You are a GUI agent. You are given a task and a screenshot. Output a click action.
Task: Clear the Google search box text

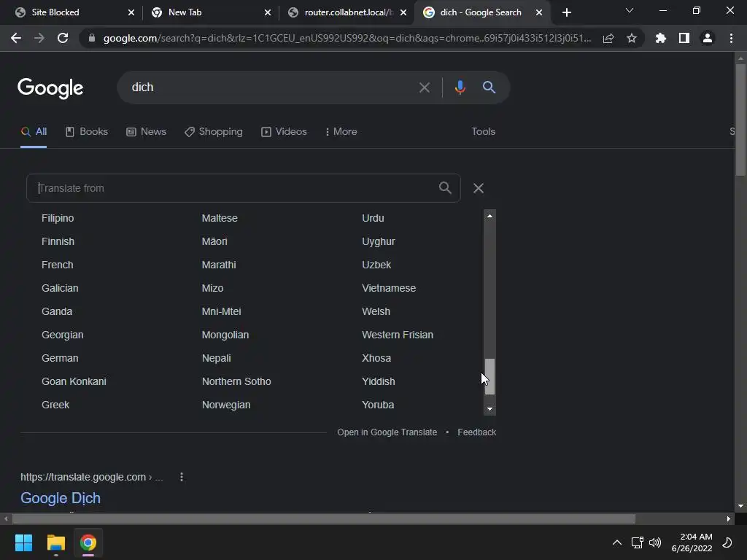coord(424,87)
